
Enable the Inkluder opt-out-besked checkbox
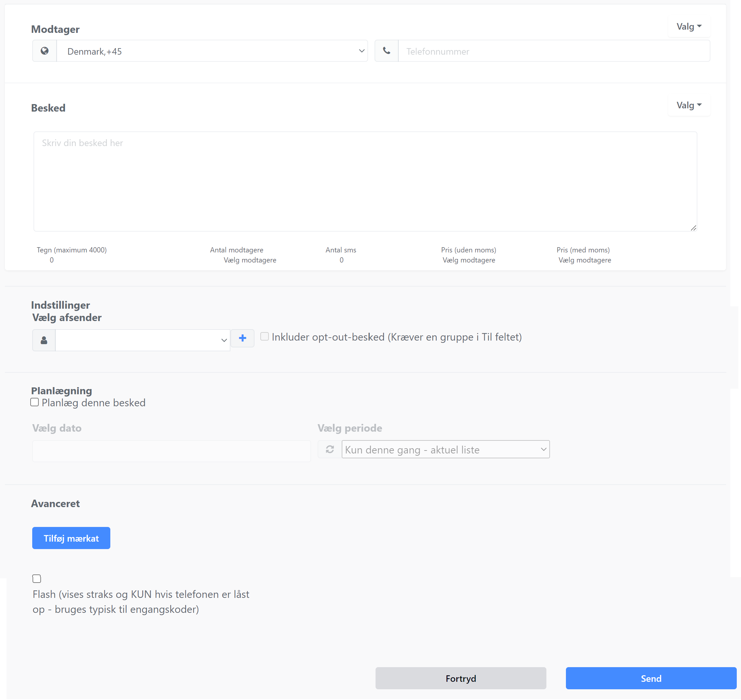(x=264, y=336)
